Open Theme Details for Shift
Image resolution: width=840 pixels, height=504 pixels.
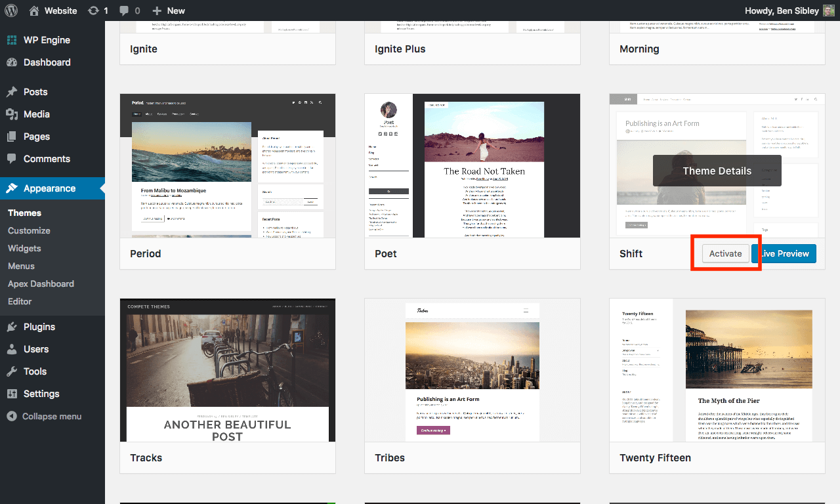717,171
